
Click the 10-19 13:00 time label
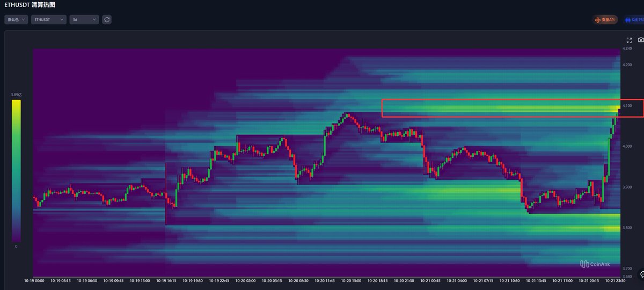coord(140,280)
